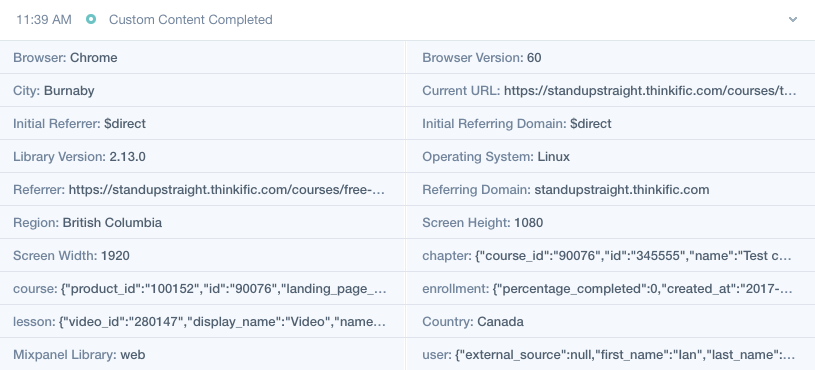815x370 pixels.
Task: Select Region: British Columbia row
Action: pos(203,222)
